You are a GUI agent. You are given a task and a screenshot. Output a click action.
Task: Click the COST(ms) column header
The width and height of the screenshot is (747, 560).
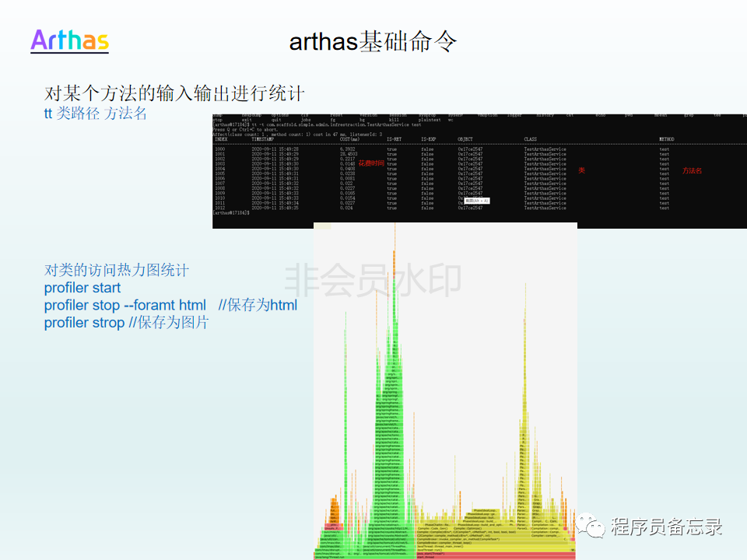click(349, 139)
